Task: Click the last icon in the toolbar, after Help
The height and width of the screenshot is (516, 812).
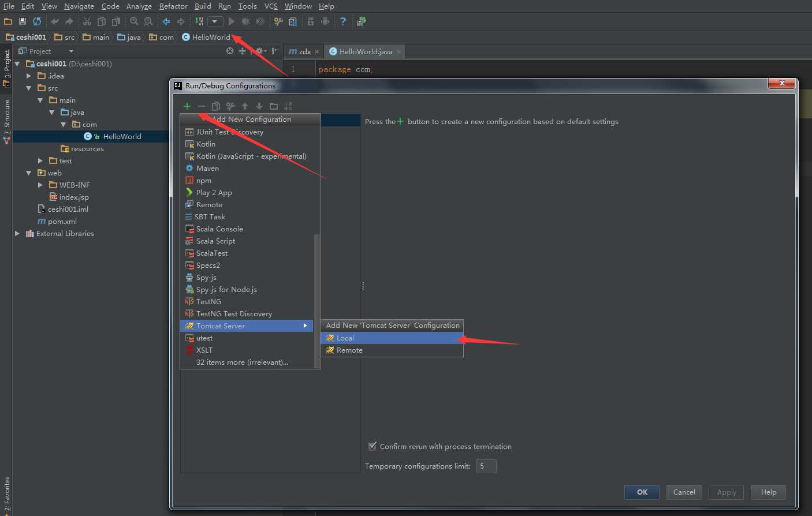Action: [362, 21]
